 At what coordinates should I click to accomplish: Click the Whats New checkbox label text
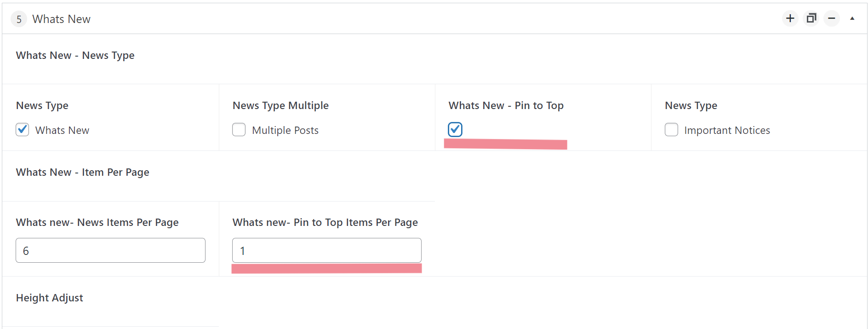(x=62, y=130)
